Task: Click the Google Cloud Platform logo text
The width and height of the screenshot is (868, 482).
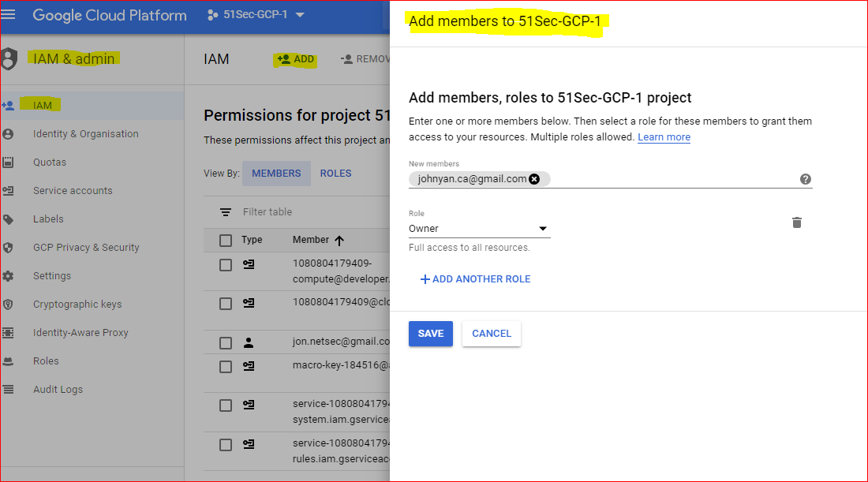Action: click(110, 15)
